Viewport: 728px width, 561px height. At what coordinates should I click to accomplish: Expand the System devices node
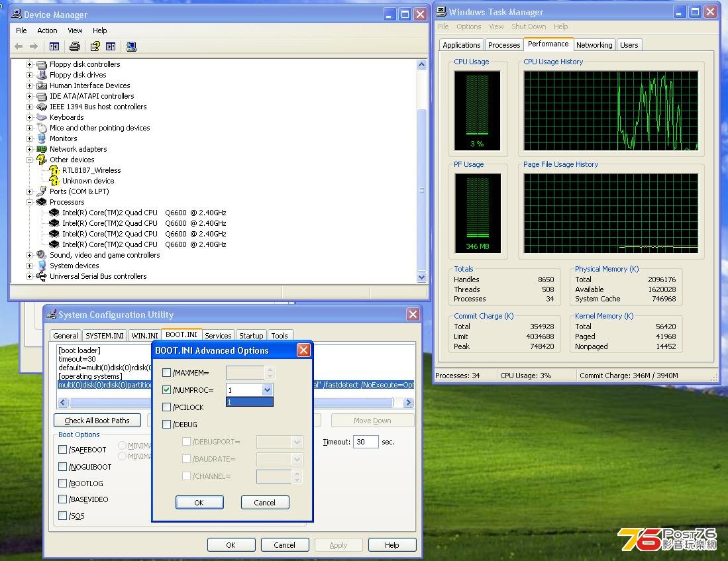coord(29,266)
